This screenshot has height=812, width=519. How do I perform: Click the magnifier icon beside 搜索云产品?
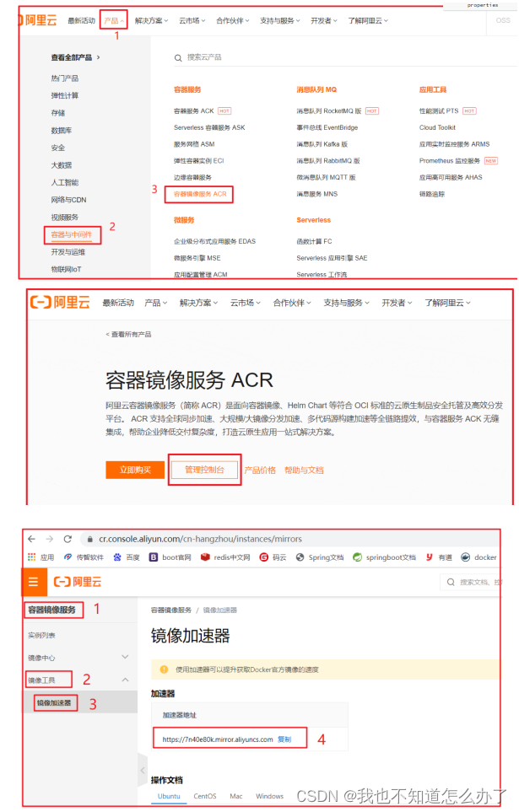(x=178, y=58)
